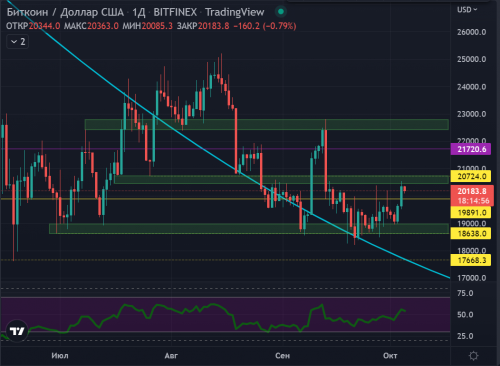Click the 1Д timeframe label

click(x=139, y=12)
